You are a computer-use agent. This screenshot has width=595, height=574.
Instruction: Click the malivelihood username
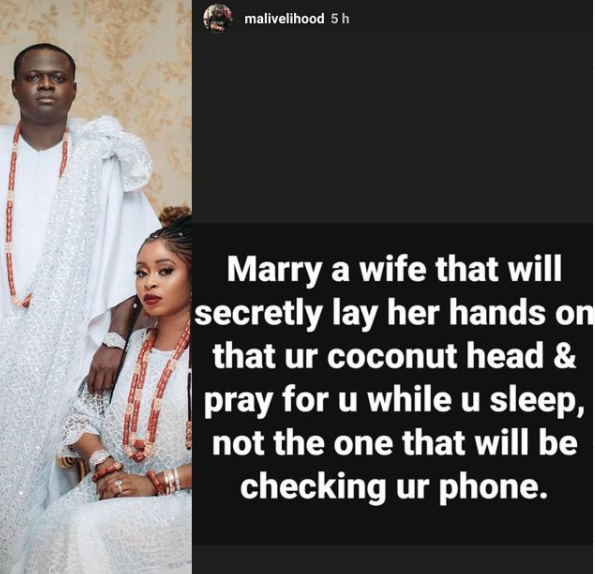285,19
